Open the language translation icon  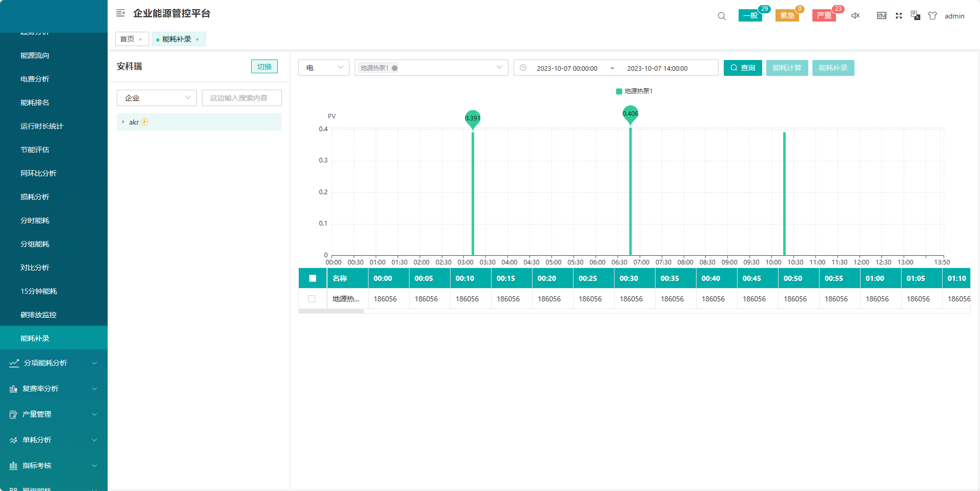[915, 16]
